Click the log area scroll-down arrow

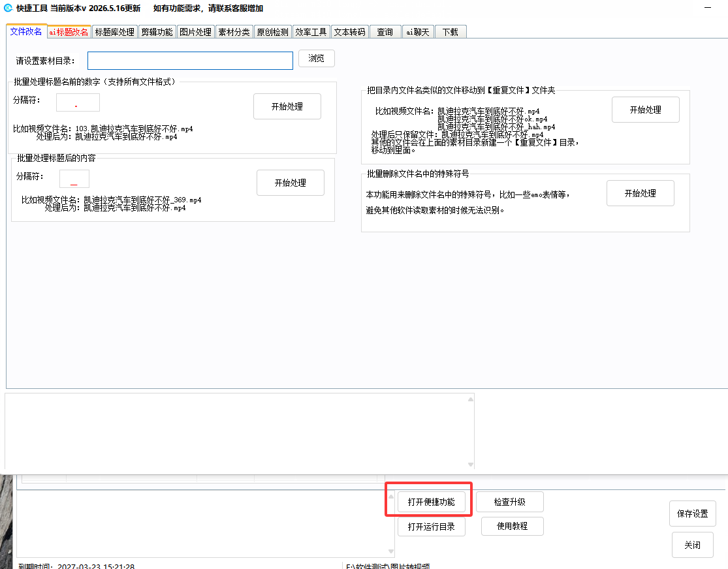click(x=470, y=465)
